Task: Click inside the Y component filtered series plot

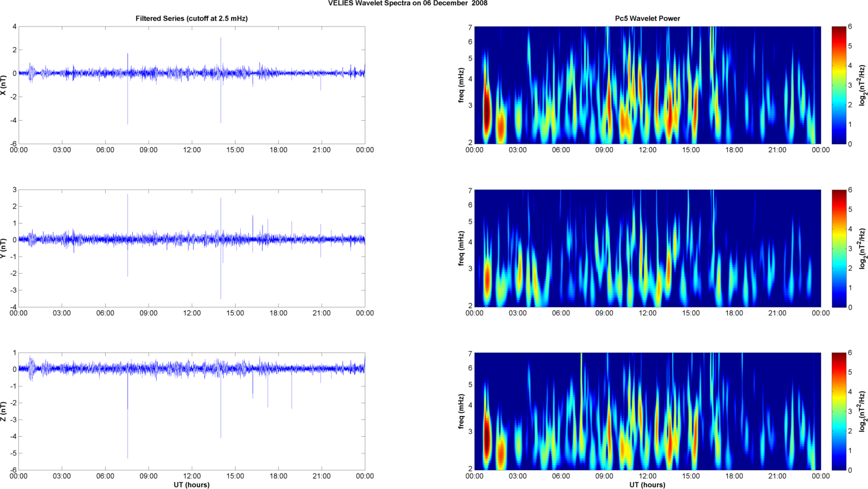Action: (x=192, y=248)
